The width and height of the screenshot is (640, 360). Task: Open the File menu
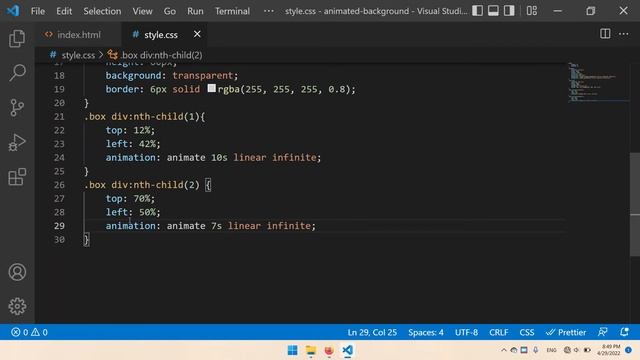coord(38,11)
